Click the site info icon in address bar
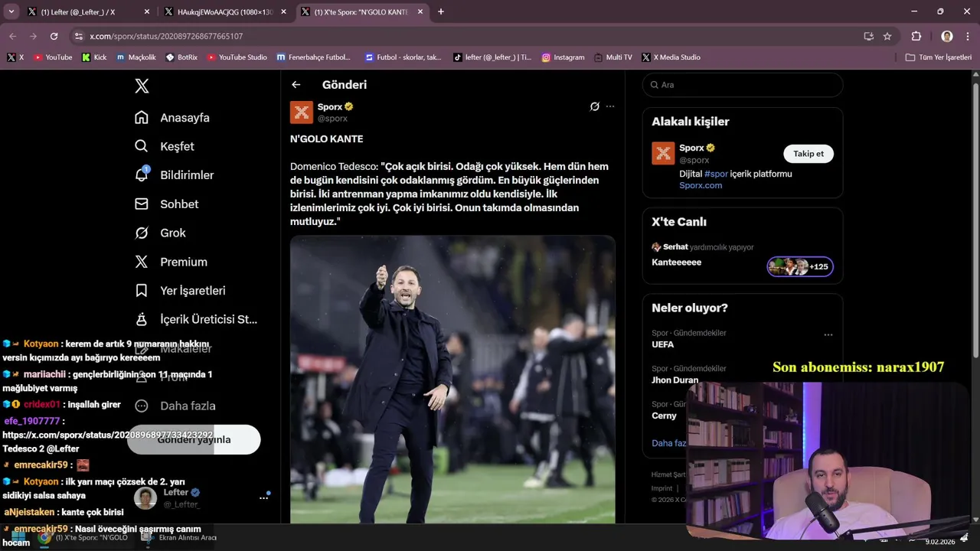 [x=78, y=36]
